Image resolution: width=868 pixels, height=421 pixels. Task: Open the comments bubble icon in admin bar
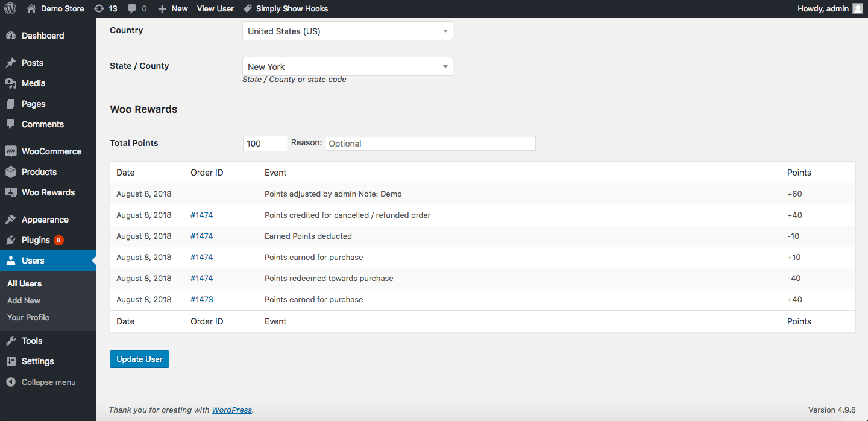click(x=133, y=8)
